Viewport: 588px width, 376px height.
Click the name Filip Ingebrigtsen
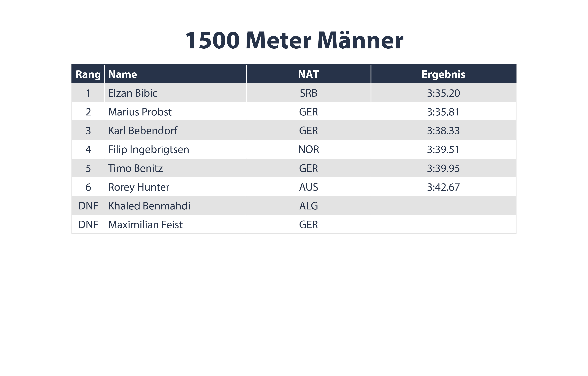pyautogui.click(x=149, y=149)
